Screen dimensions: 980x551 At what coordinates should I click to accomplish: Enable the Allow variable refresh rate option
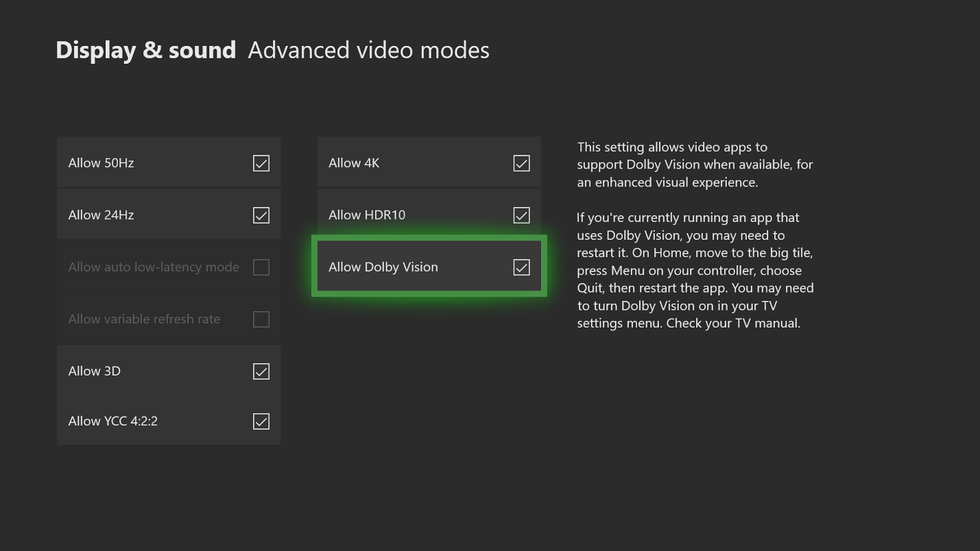pos(261,319)
